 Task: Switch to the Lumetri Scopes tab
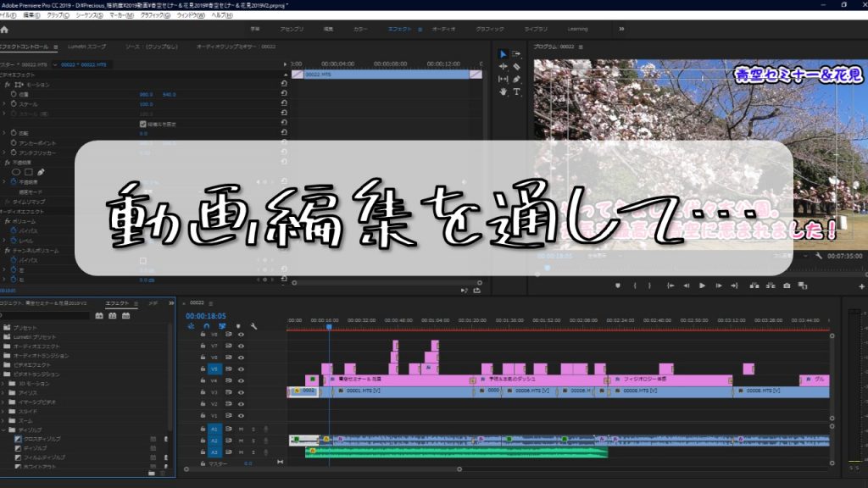pyautogui.click(x=86, y=47)
